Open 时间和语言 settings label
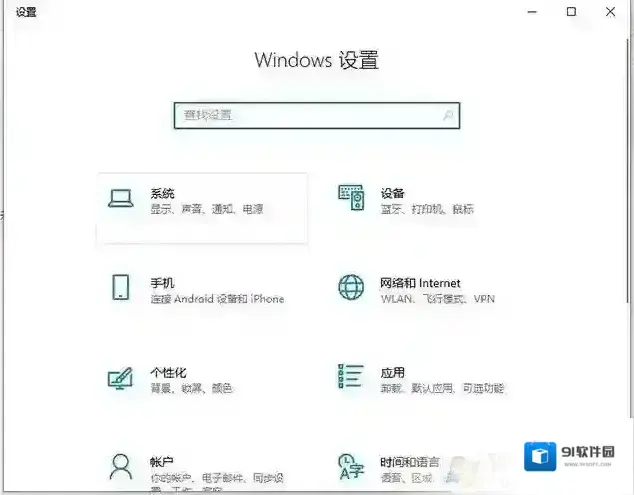Image resolution: width=634 pixels, height=495 pixels. pyautogui.click(x=409, y=462)
